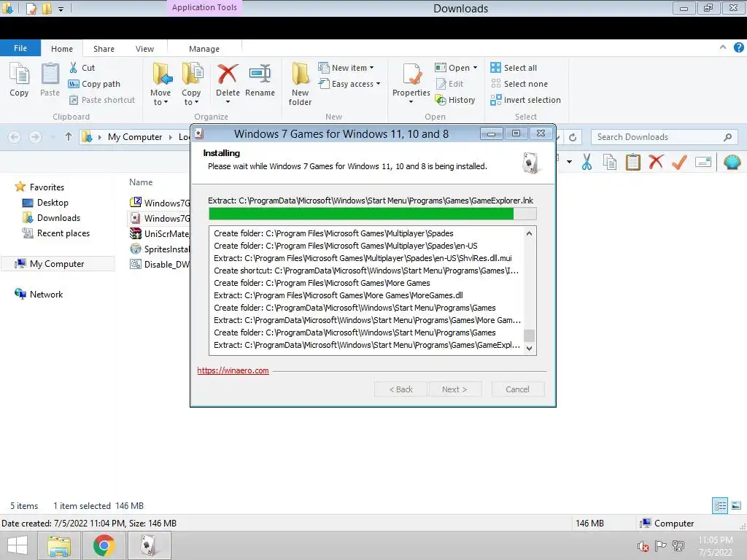
Task: Click scissors icon in secondary toolbar
Action: point(587,162)
